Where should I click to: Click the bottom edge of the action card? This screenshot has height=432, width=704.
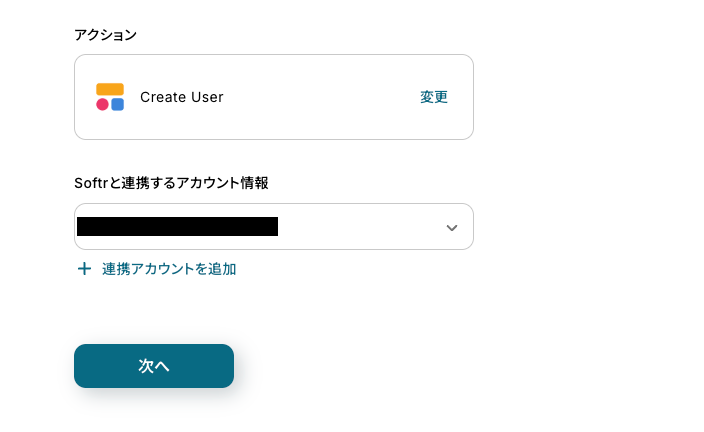pyautogui.click(x=273, y=139)
